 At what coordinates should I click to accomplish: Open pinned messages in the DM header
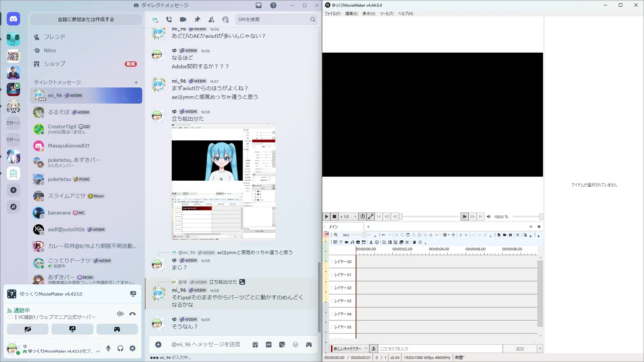[x=197, y=19]
